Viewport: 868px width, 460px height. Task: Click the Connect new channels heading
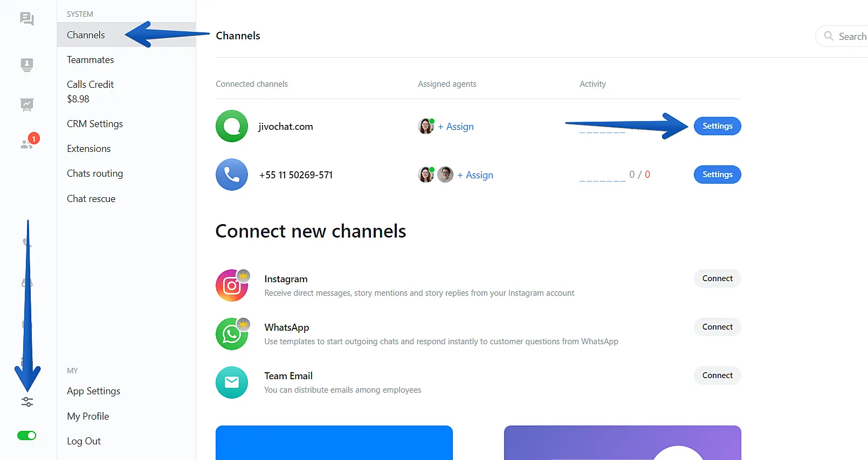tap(311, 231)
